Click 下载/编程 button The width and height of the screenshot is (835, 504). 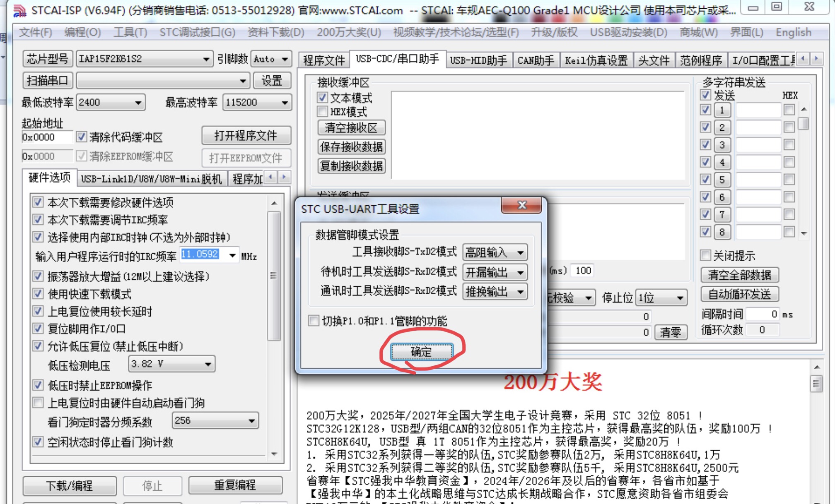tap(70, 485)
